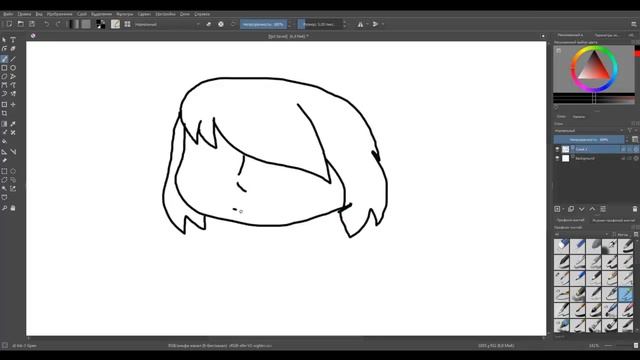Click the Redo arrow in the toolbar
Screen dimensions: 640x360
pyautogui.click(x=58, y=24)
